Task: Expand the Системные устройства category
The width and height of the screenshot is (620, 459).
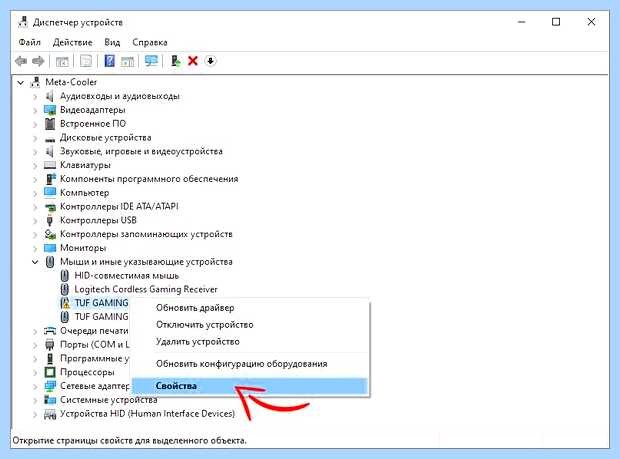Action: [35, 400]
